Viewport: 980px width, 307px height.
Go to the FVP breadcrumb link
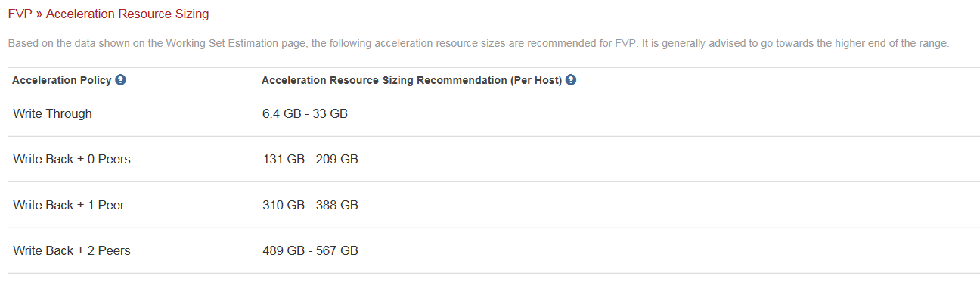(20, 14)
